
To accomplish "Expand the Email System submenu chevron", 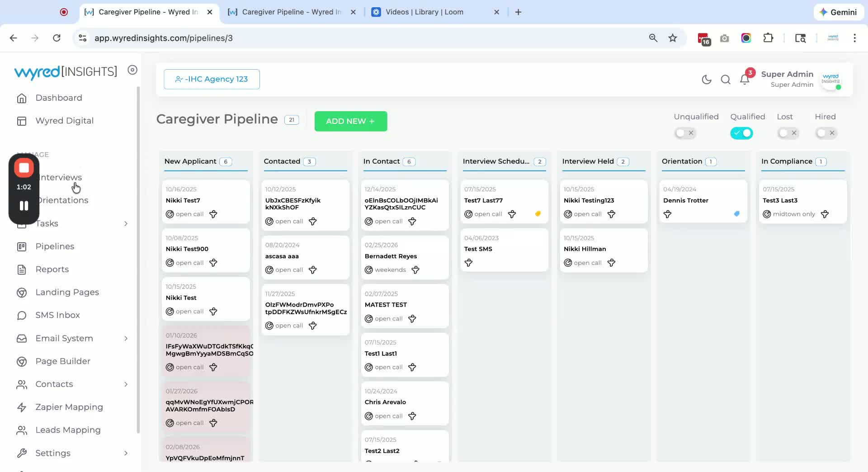I will (126, 339).
